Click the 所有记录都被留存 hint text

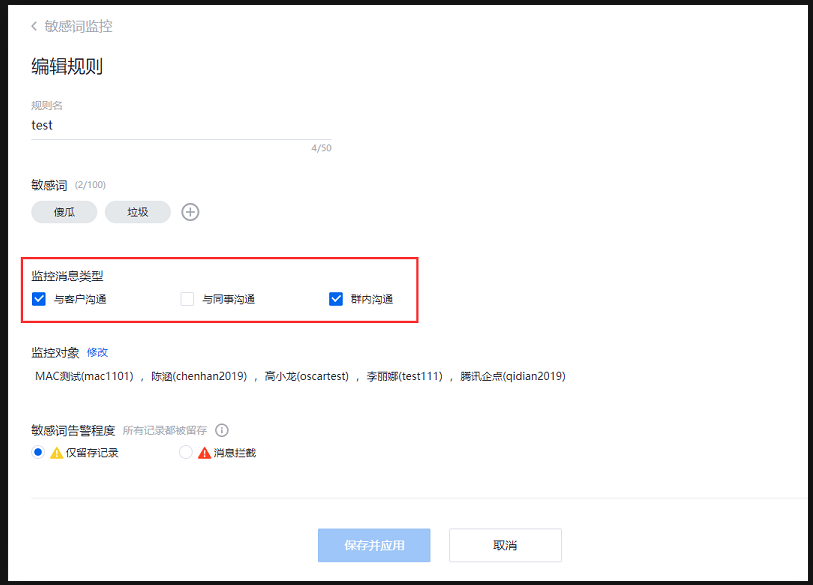[165, 430]
